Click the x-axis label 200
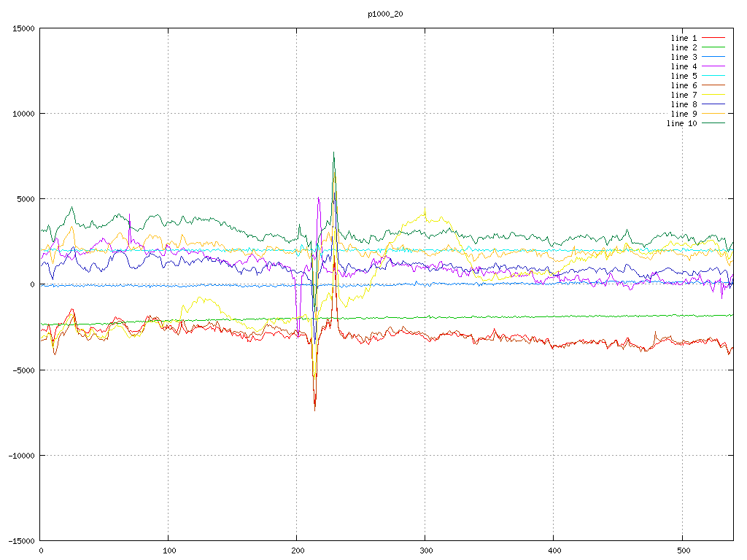 click(x=298, y=551)
